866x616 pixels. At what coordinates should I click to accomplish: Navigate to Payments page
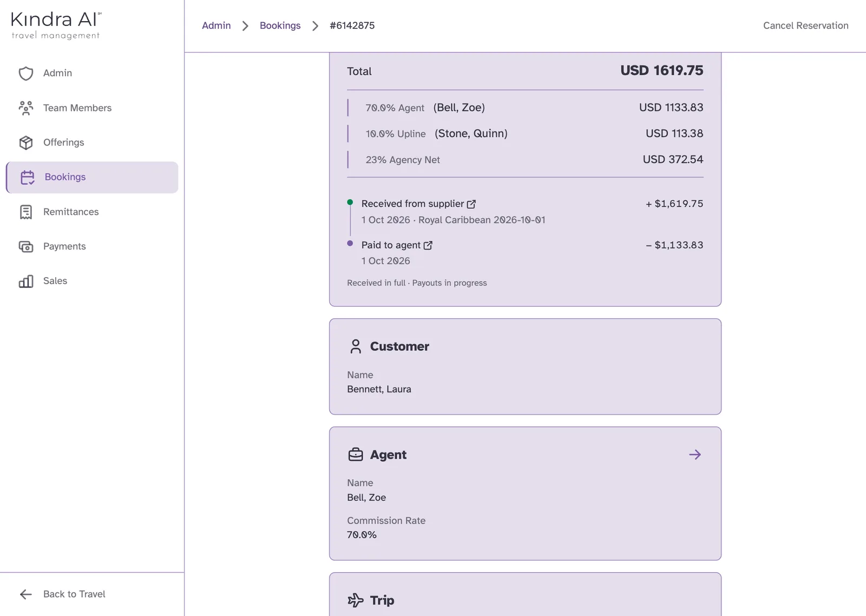click(92, 246)
